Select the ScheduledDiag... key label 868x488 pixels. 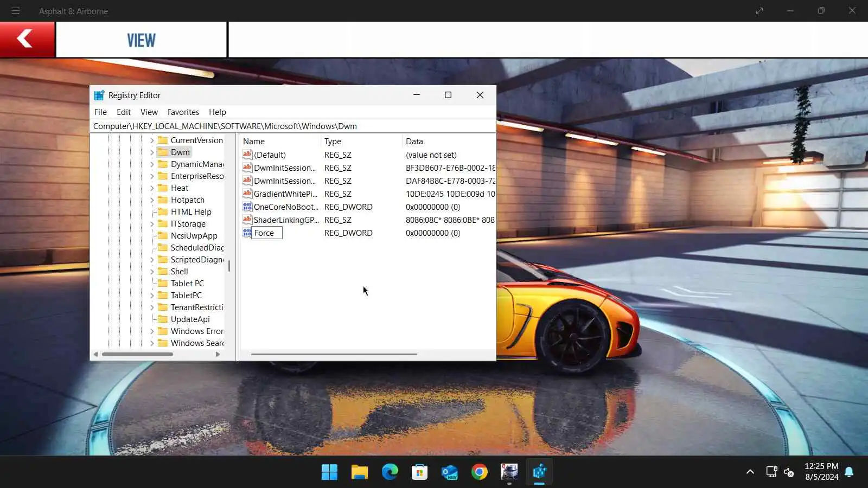coord(197,248)
